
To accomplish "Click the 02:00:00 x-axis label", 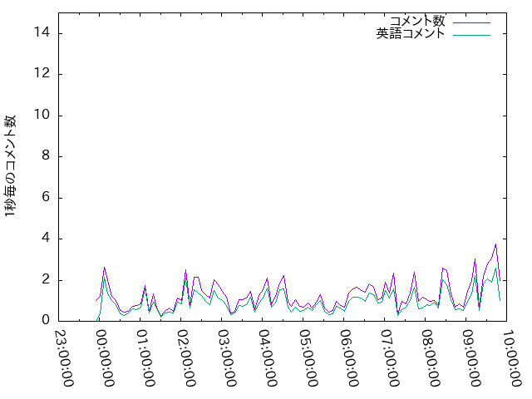I will (186, 358).
